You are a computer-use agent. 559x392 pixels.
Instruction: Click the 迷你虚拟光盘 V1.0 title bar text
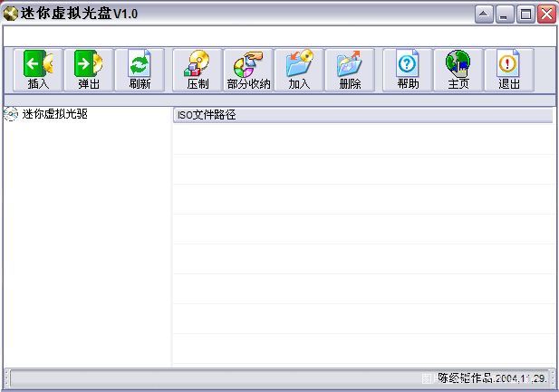tap(80, 14)
